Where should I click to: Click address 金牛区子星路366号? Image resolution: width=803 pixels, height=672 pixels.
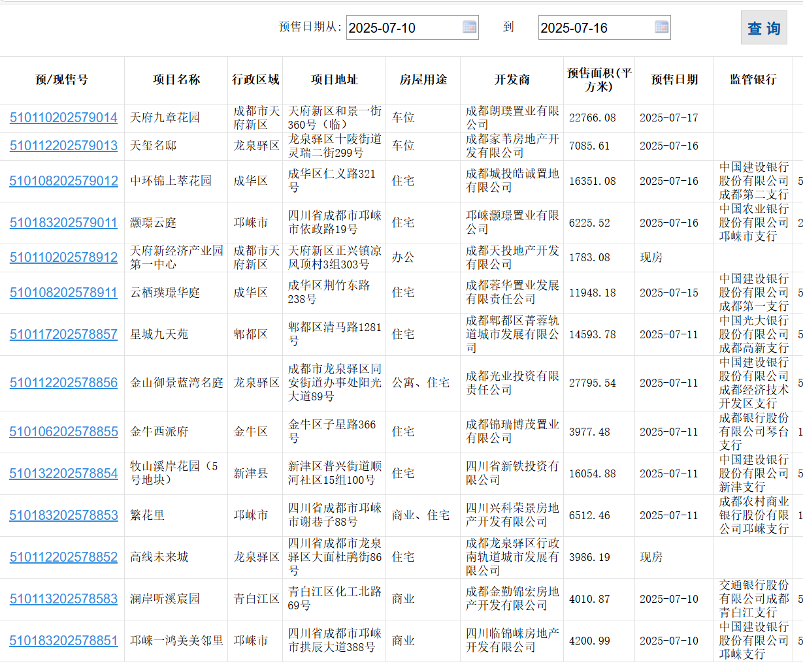point(332,432)
